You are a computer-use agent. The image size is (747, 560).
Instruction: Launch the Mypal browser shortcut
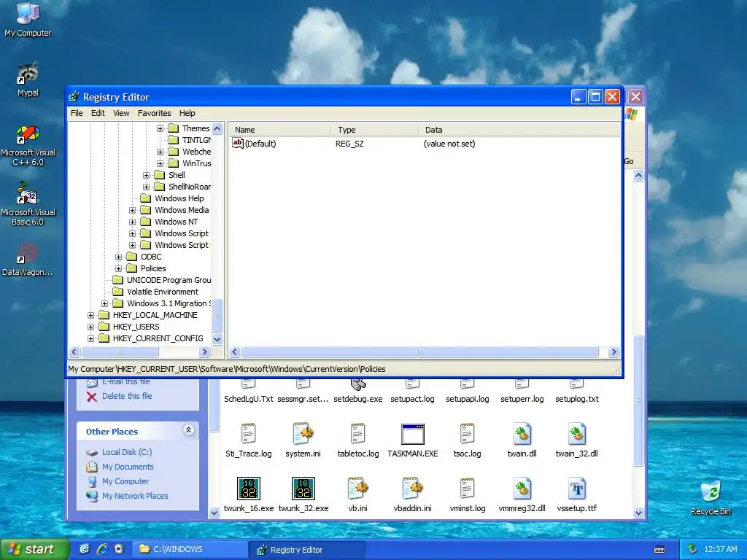[x=28, y=79]
